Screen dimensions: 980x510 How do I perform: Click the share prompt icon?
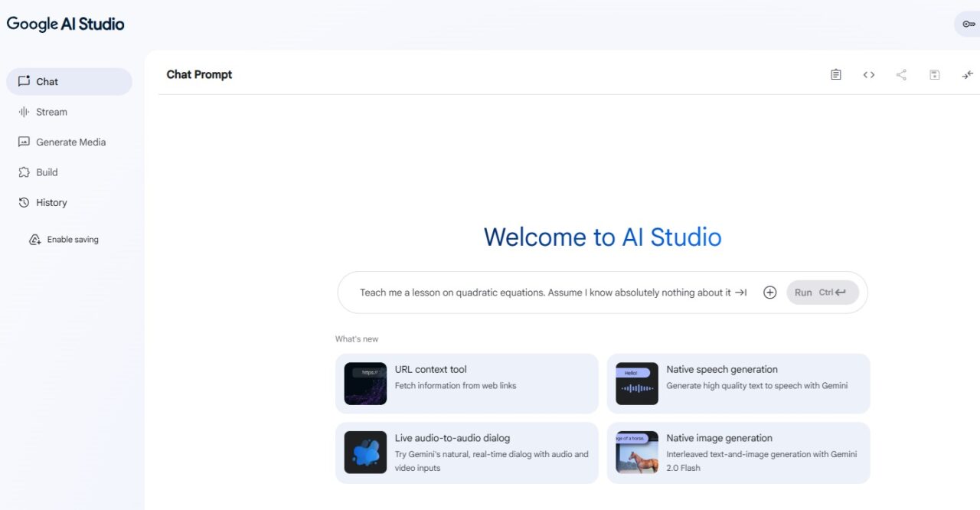pyautogui.click(x=901, y=74)
